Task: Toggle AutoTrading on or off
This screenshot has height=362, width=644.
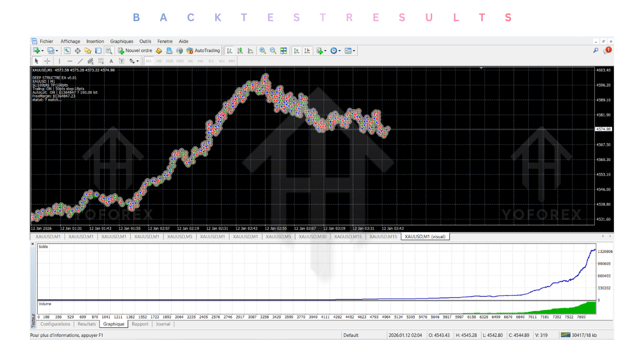Action: pyautogui.click(x=203, y=50)
